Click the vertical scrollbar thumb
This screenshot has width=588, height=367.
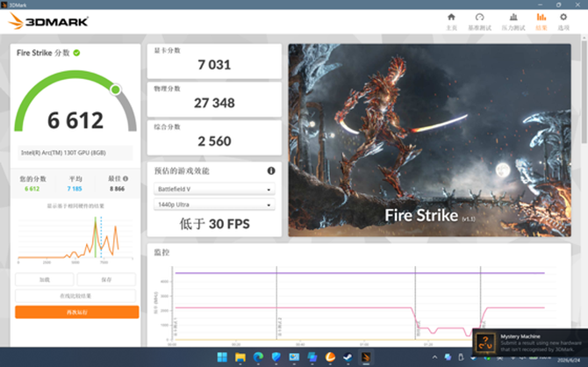pos(584,92)
